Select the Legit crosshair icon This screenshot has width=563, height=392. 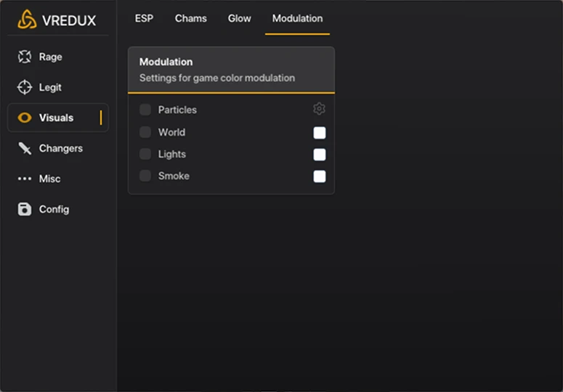(x=25, y=87)
